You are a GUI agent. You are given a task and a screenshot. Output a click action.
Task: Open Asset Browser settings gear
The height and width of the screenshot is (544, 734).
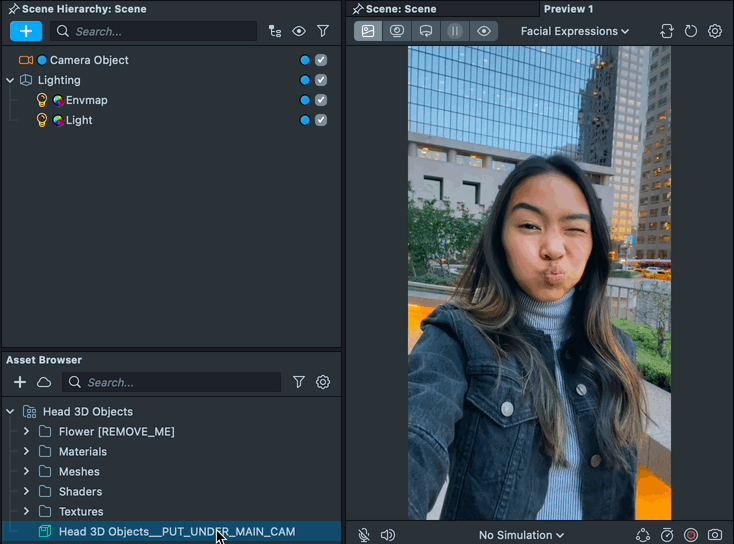coord(323,382)
